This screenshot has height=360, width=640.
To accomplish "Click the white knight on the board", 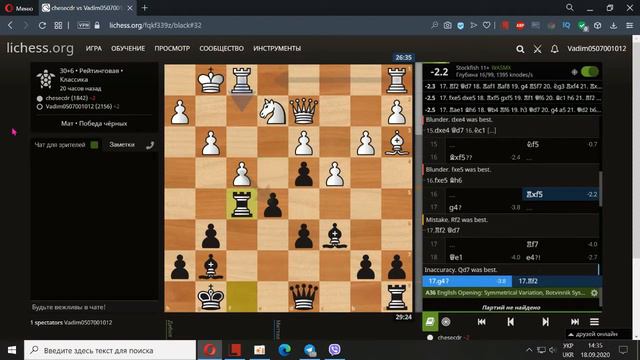I will point(273,111).
